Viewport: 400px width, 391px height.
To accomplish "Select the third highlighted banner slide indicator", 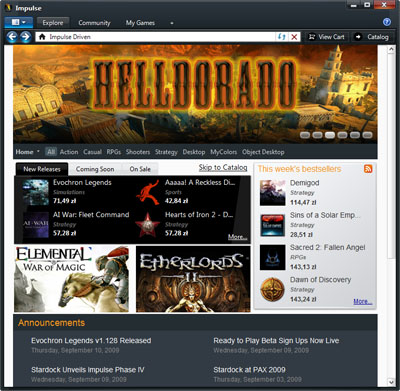I will [x=330, y=135].
